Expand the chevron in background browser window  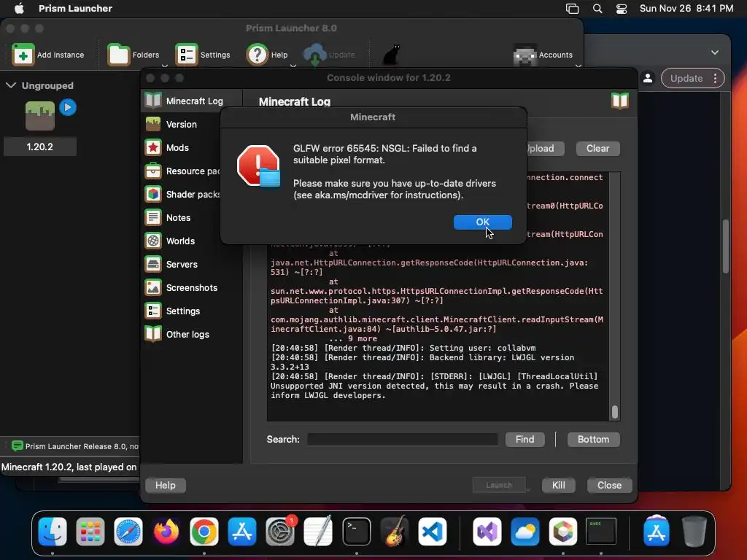pyautogui.click(x=715, y=52)
